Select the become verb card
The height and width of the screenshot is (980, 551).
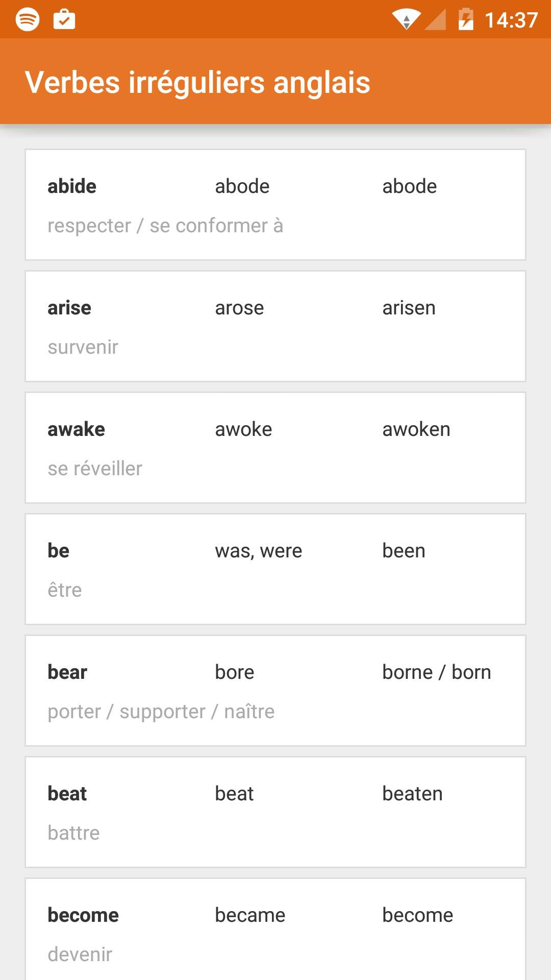275,929
